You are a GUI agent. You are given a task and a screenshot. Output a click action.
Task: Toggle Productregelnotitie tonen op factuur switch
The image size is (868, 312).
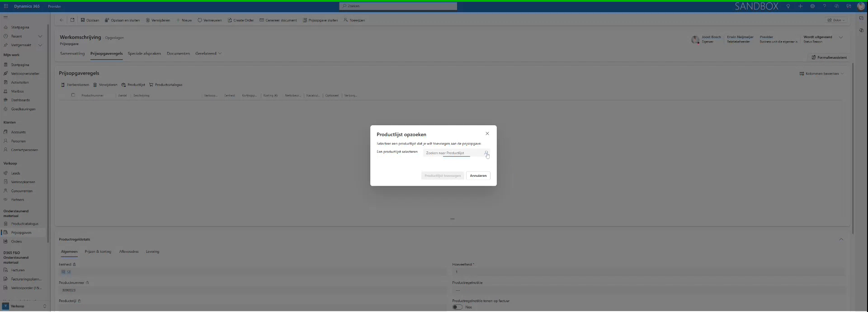tap(458, 307)
